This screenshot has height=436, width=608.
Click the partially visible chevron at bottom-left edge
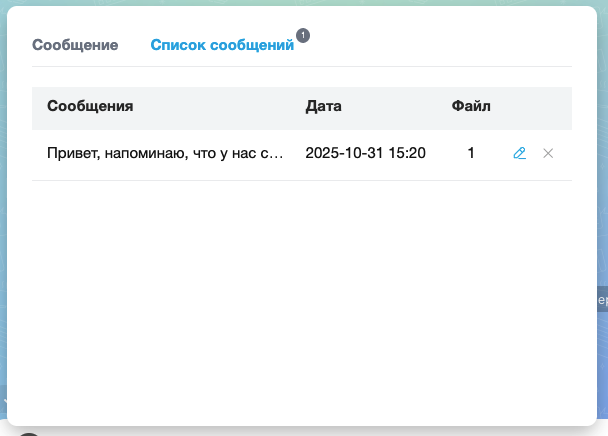point(4,399)
